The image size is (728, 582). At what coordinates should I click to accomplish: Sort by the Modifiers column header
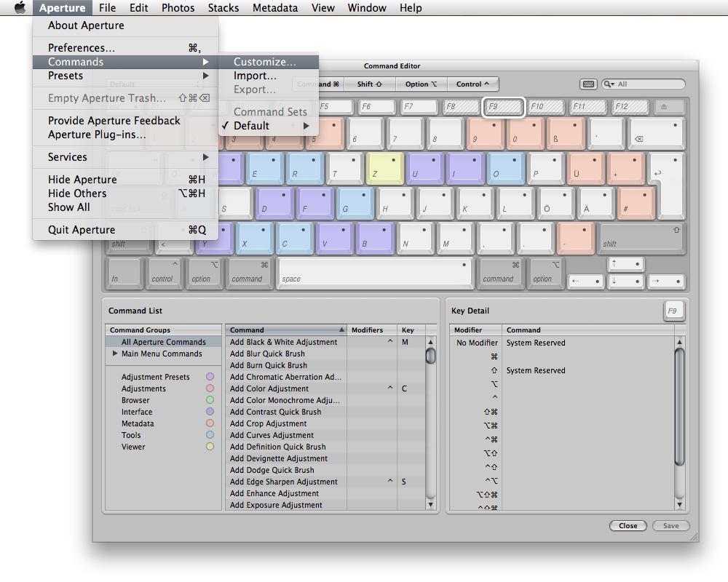click(371, 330)
